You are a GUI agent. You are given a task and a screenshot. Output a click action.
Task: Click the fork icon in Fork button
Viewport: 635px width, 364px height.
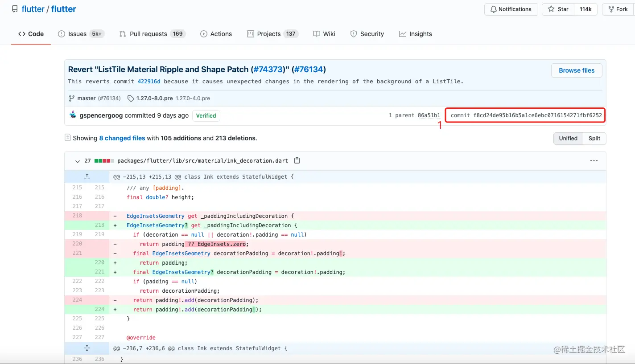click(611, 9)
